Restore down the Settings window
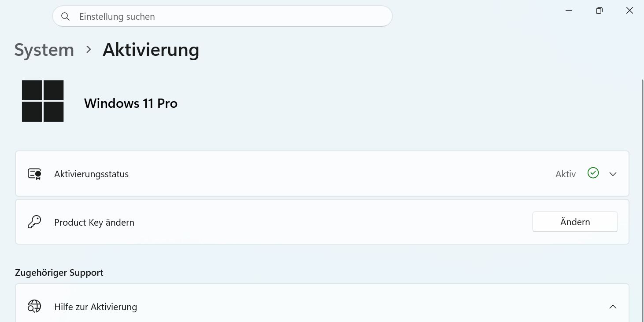The height and width of the screenshot is (322, 644). pyautogui.click(x=599, y=11)
